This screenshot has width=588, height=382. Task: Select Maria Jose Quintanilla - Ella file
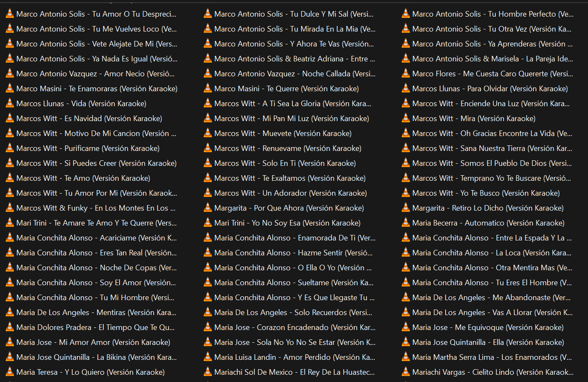(488, 342)
